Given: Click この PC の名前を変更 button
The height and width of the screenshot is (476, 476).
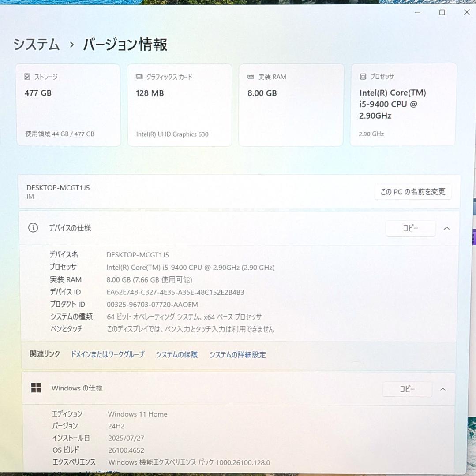Looking at the screenshot, I should tap(413, 191).
